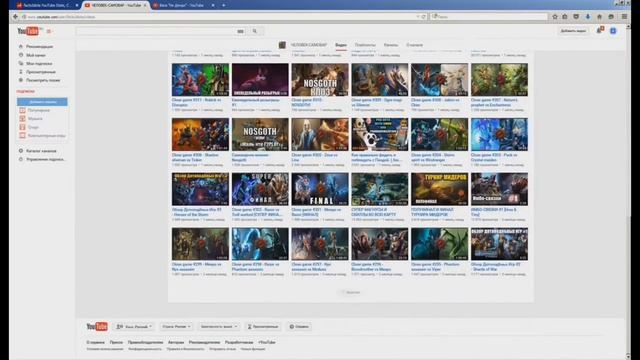The image size is (640, 360).
Task: Switch to the Видео channel tab
Action: tap(341, 45)
